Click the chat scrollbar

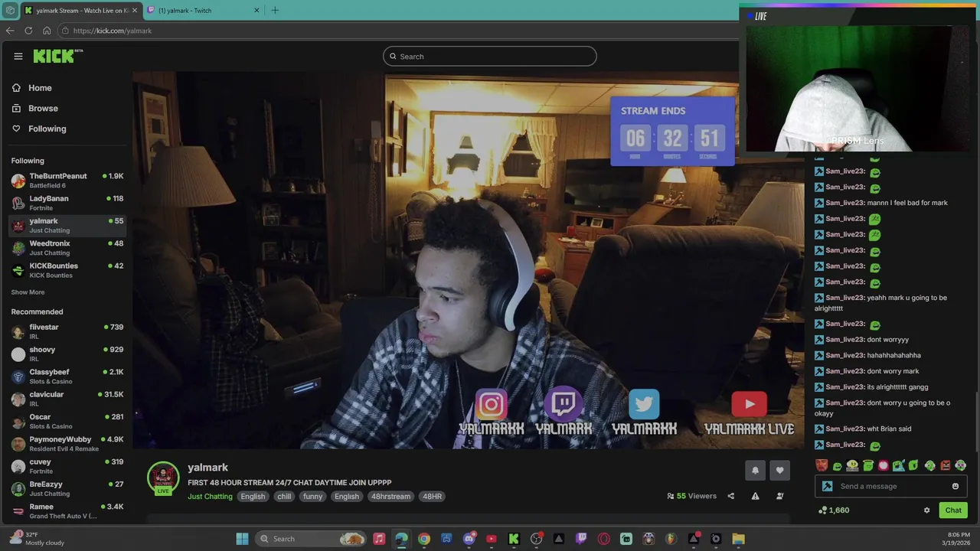tap(976, 421)
